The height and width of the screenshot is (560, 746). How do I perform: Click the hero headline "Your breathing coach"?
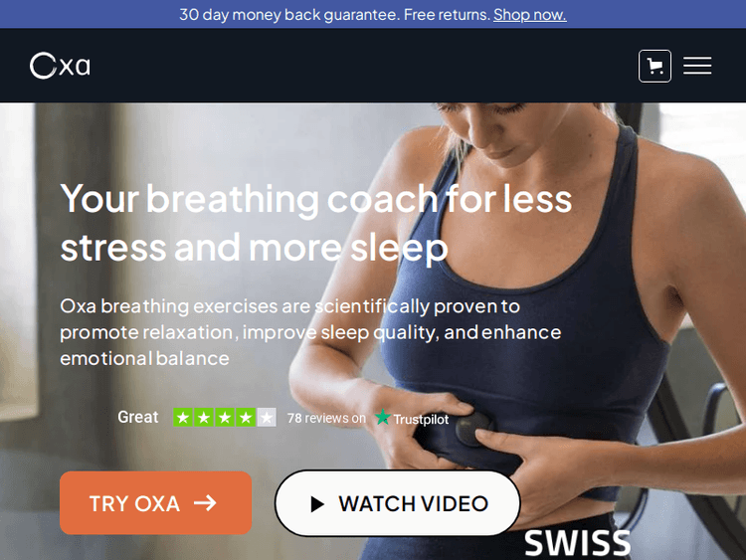[249, 198]
